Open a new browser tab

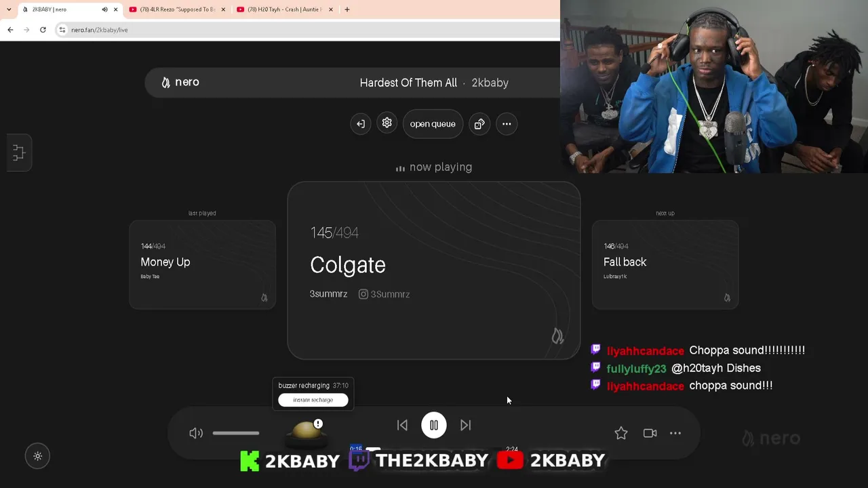pos(347,9)
